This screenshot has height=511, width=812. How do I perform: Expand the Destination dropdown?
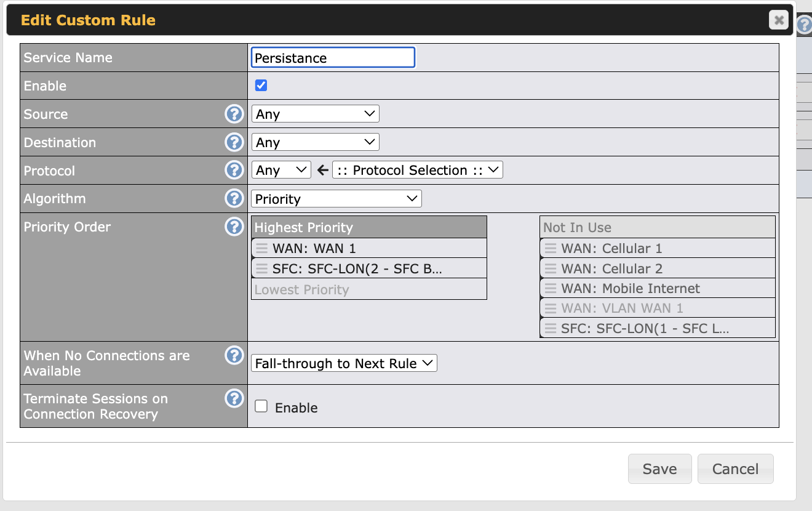pos(315,142)
